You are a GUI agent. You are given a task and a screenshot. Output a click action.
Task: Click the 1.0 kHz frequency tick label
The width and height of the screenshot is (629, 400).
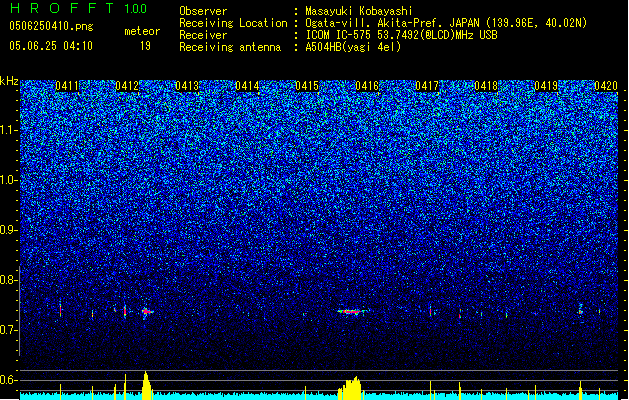[9, 180]
